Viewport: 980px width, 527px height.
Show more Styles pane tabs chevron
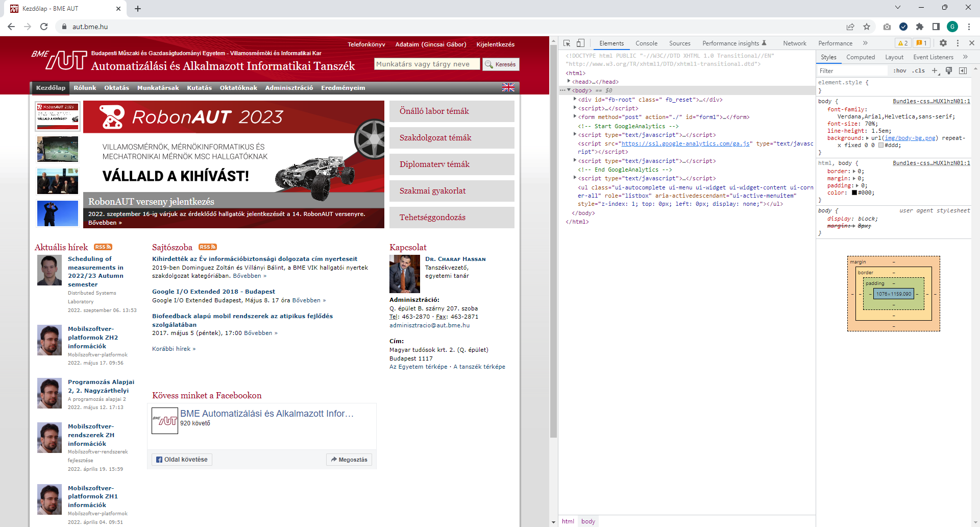[965, 57]
